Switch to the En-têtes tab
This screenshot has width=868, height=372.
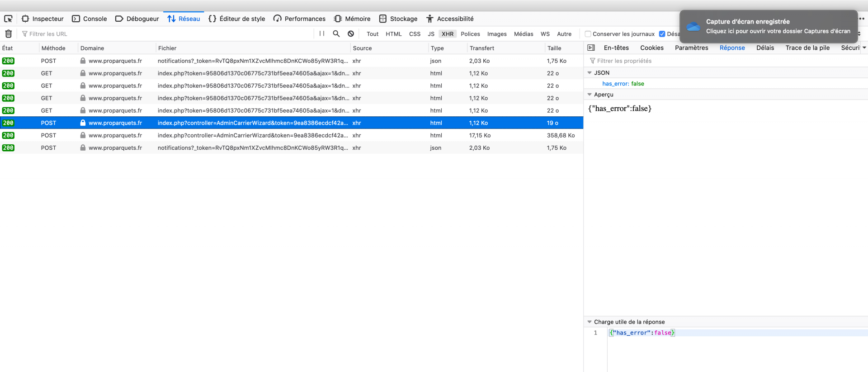pos(616,48)
